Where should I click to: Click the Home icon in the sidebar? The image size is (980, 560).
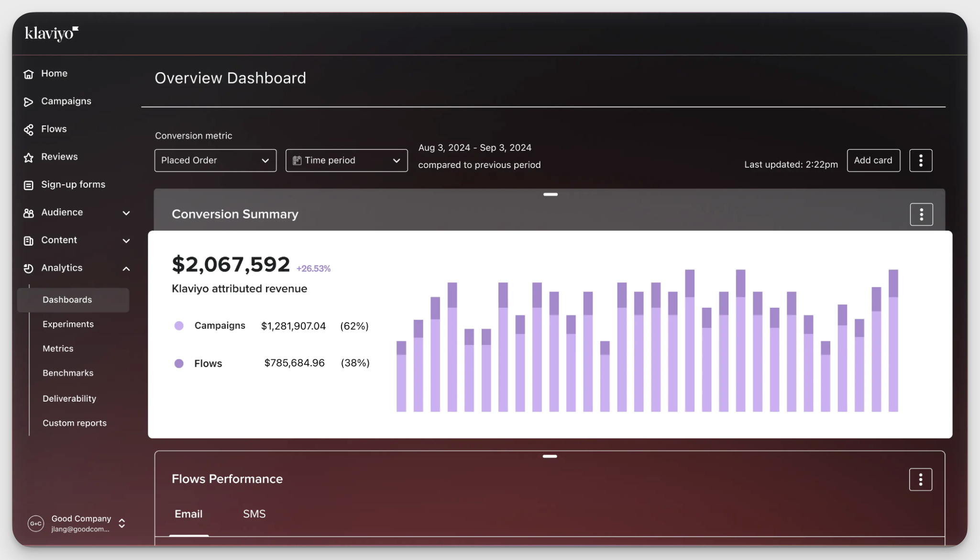pos(28,74)
